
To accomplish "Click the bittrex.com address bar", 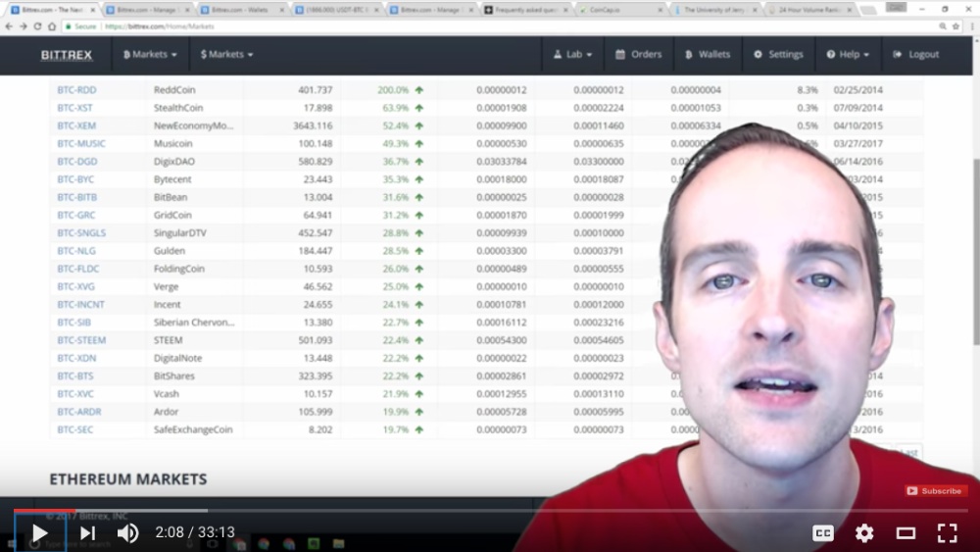I will click(500, 26).
